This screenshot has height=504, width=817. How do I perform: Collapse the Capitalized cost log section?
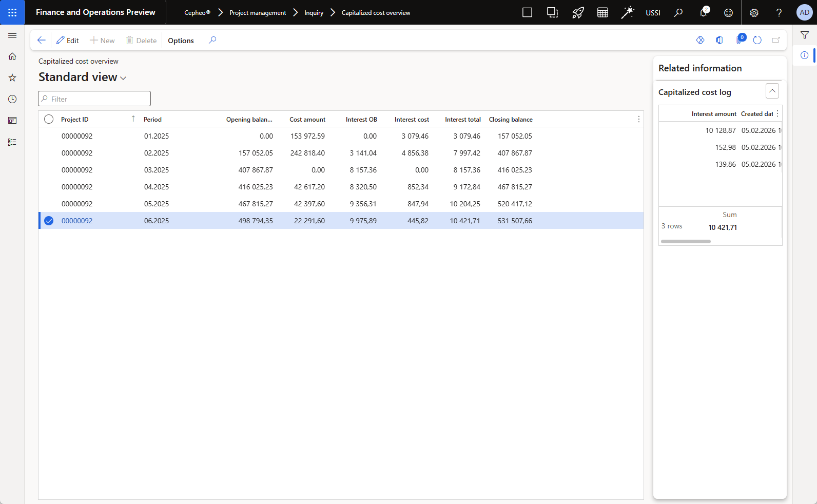point(772,91)
